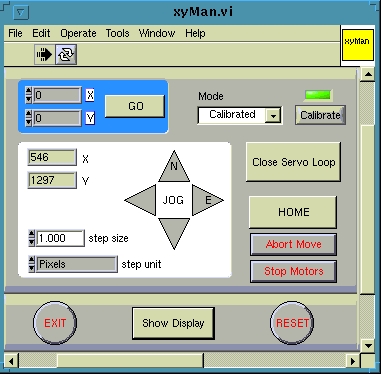Click the target X value field

57,95
